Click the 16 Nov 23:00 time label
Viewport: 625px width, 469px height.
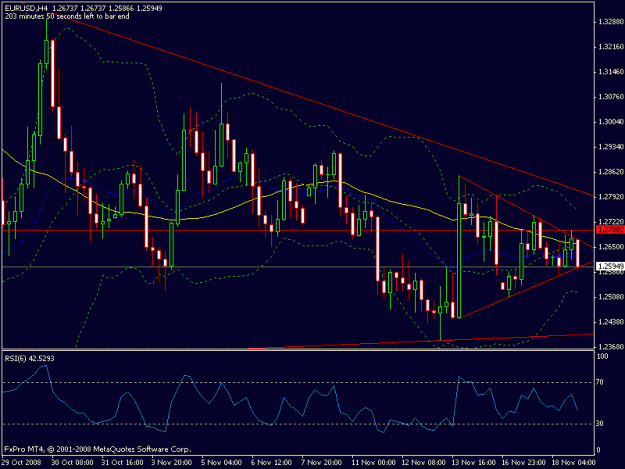(x=523, y=463)
